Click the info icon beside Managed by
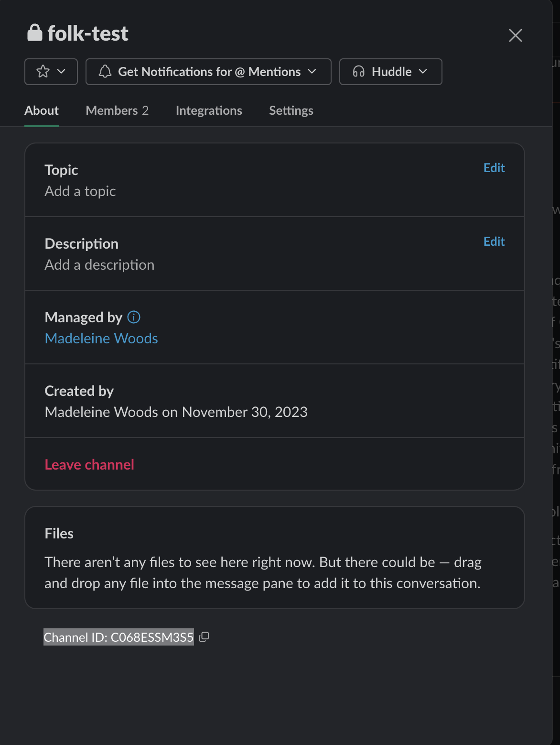Screen dimensions: 560x745 pyautogui.click(x=134, y=317)
